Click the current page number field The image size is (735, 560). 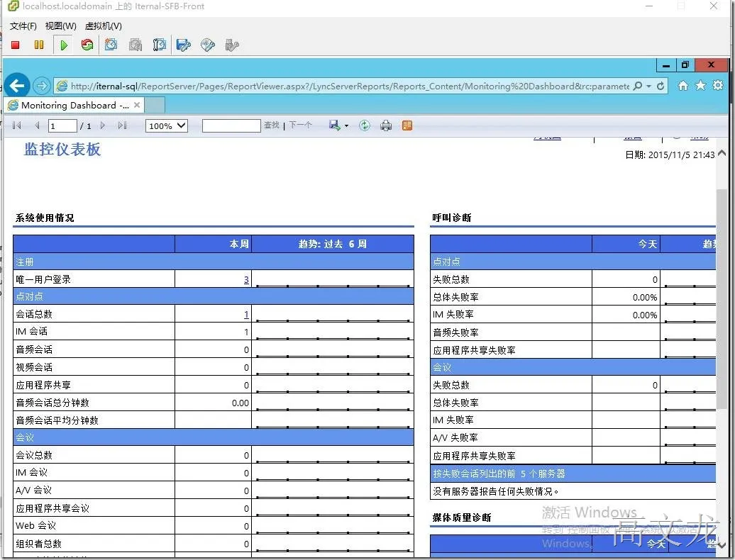click(x=62, y=126)
